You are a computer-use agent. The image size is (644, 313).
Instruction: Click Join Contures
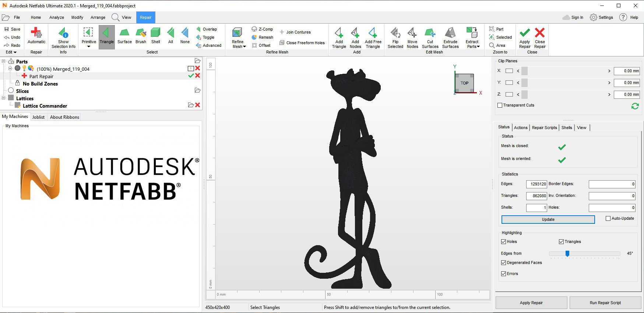click(295, 32)
